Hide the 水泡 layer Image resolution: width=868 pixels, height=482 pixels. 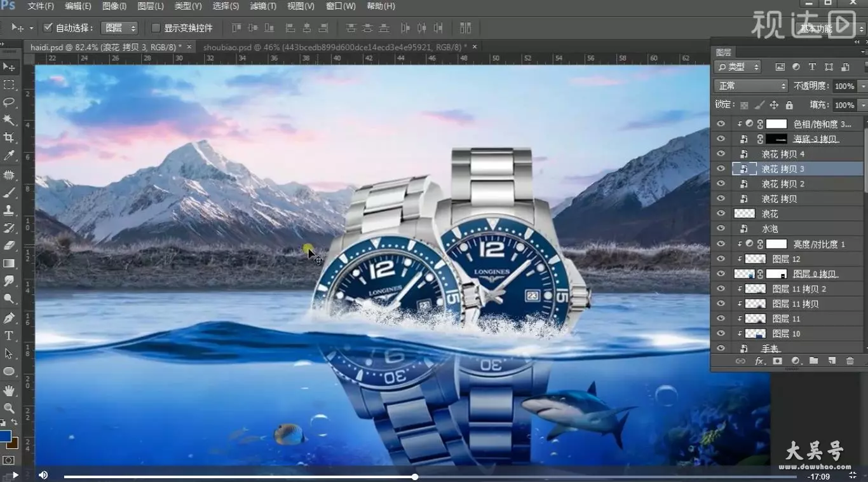(x=721, y=228)
